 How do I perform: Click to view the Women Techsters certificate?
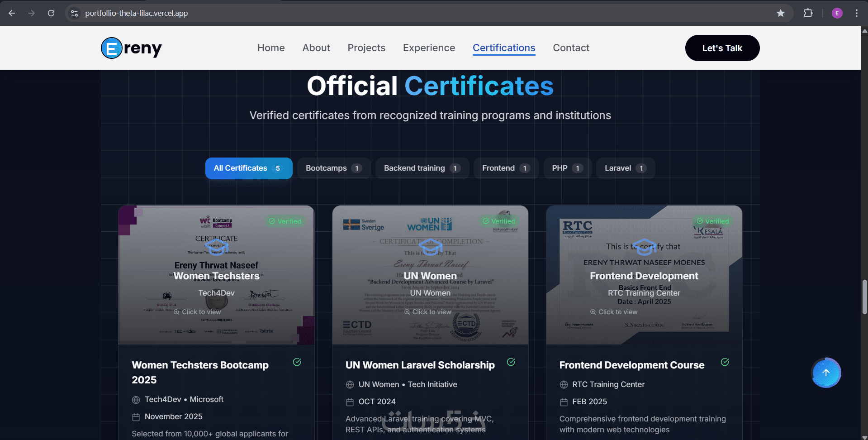click(x=197, y=312)
